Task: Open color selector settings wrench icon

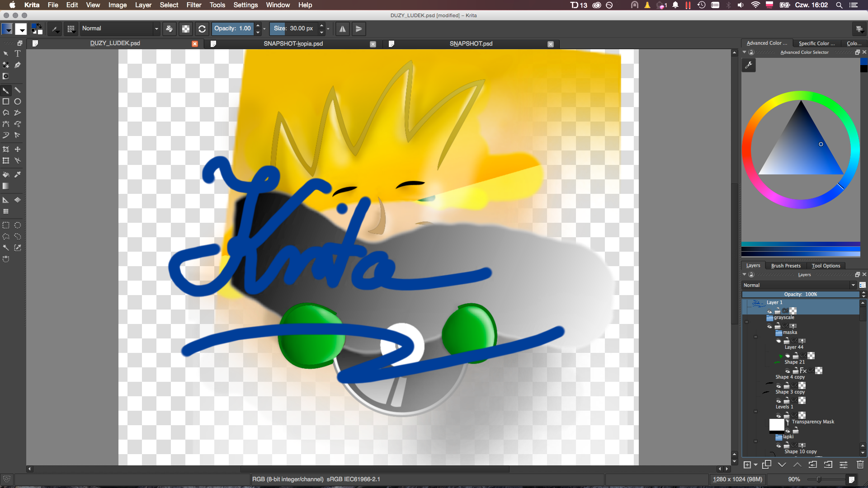Action: click(x=749, y=66)
